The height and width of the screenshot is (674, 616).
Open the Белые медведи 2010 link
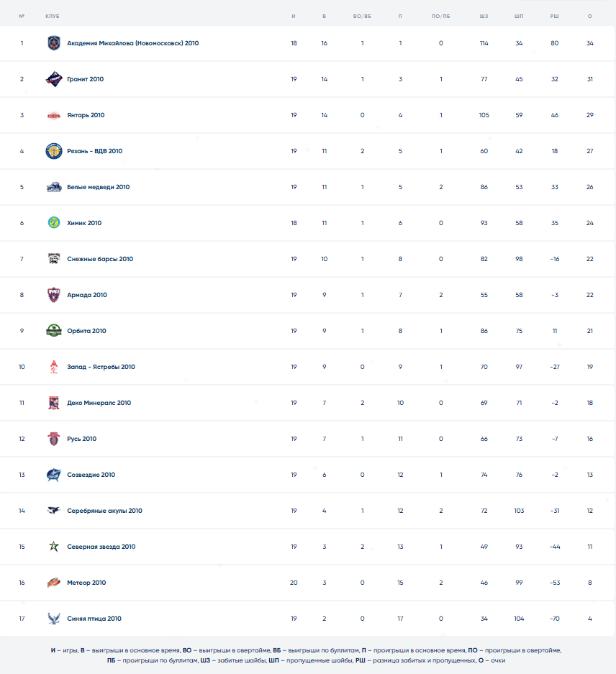click(x=98, y=187)
